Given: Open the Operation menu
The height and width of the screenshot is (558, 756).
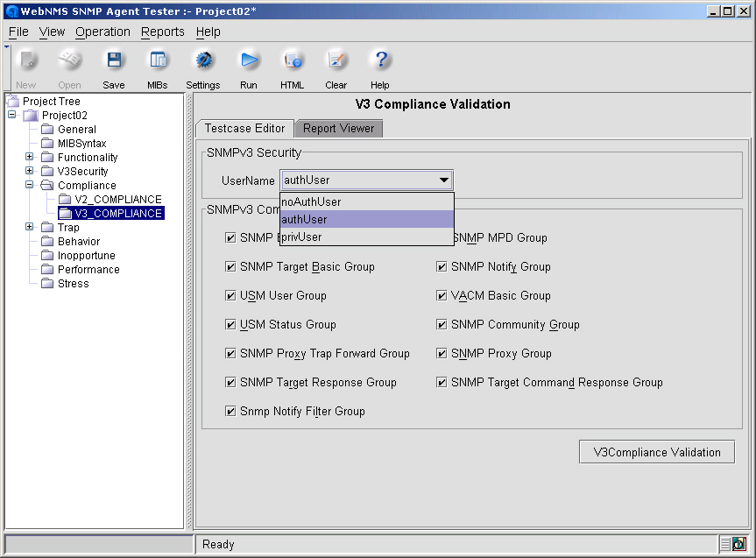Looking at the screenshot, I should 102,32.
